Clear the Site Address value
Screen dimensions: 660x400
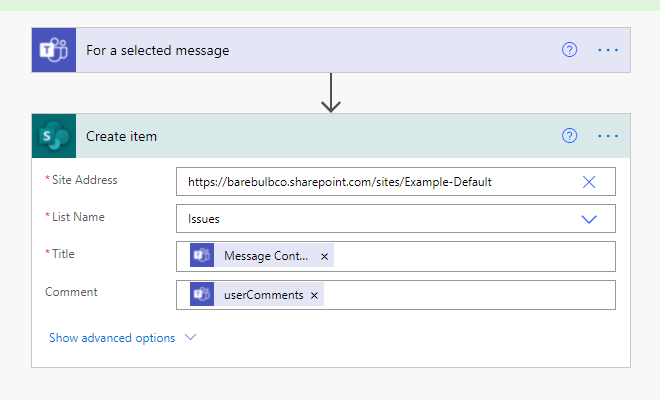pyautogui.click(x=589, y=182)
